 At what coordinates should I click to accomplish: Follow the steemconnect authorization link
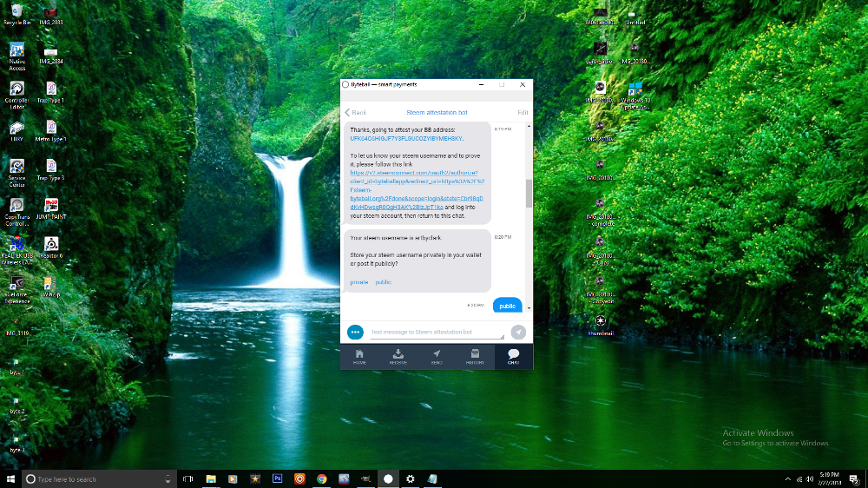tap(417, 189)
